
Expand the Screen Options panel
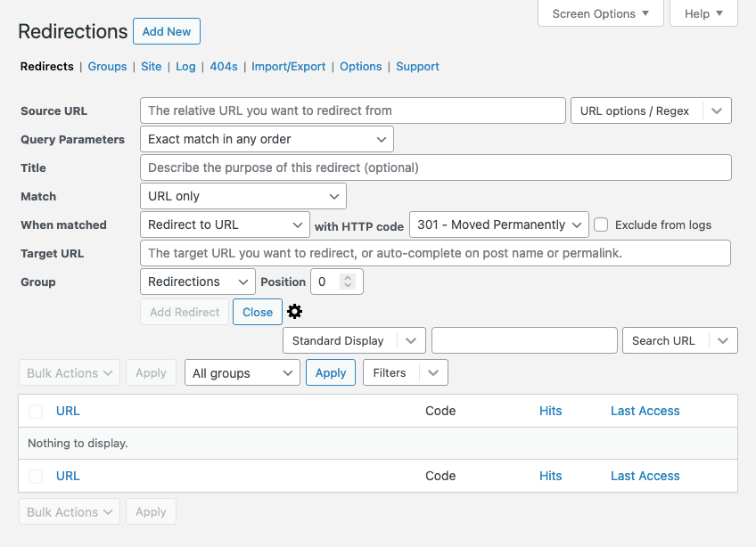(x=600, y=13)
